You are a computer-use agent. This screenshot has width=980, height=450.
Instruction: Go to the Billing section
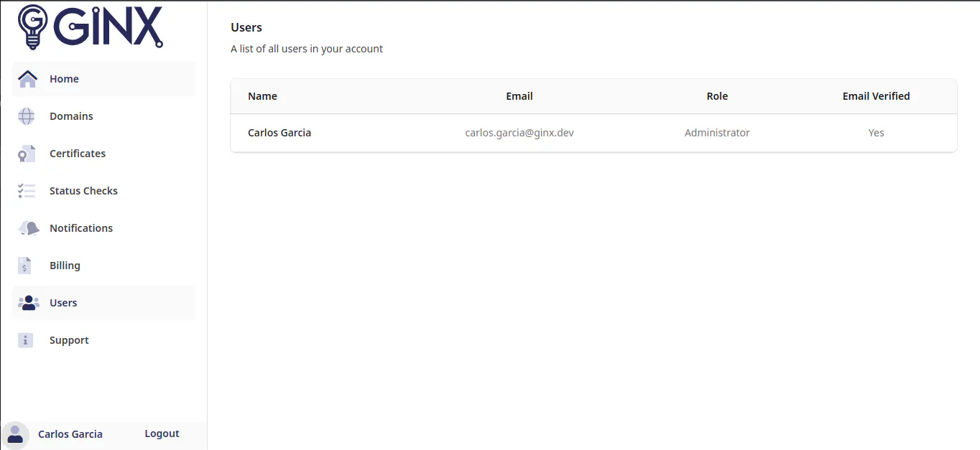pos(103,266)
